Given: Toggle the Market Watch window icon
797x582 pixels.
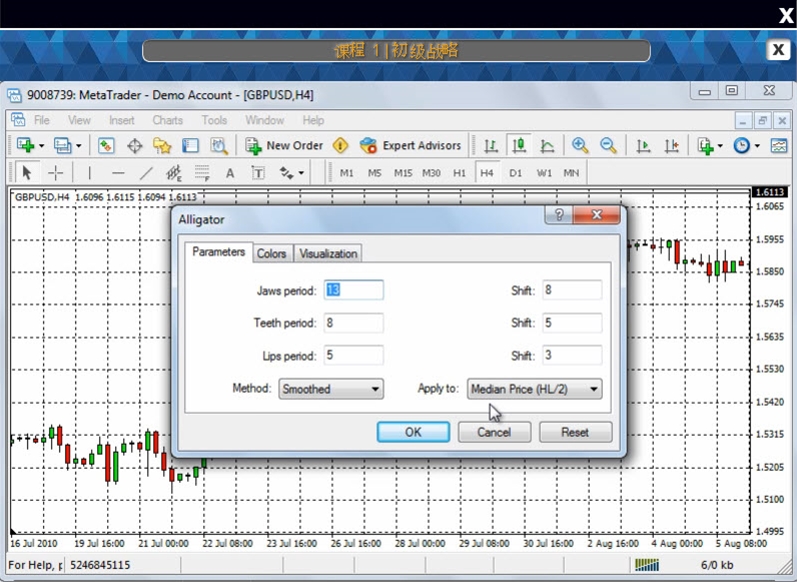Looking at the screenshot, I should pyautogui.click(x=106, y=146).
